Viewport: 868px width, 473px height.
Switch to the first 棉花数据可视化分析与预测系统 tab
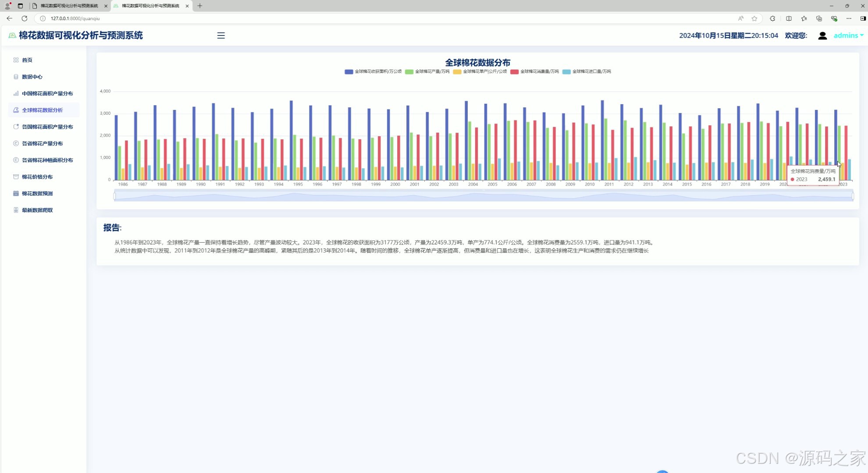pyautogui.click(x=70, y=6)
